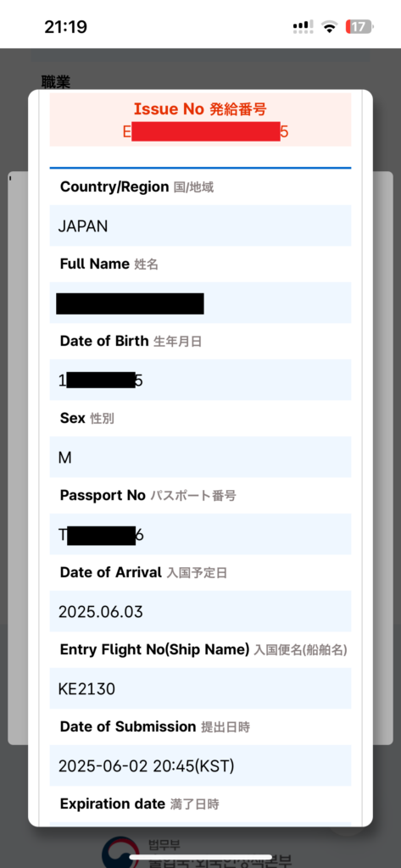Tap the battery indicator icon

point(359,27)
